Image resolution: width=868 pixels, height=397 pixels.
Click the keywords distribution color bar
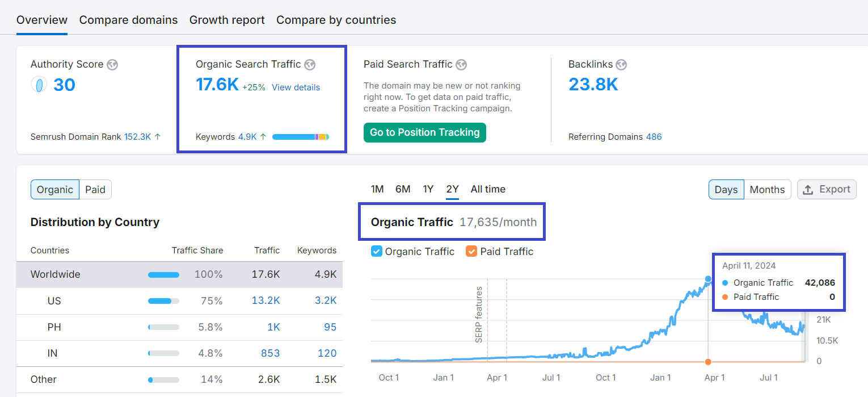pos(301,137)
